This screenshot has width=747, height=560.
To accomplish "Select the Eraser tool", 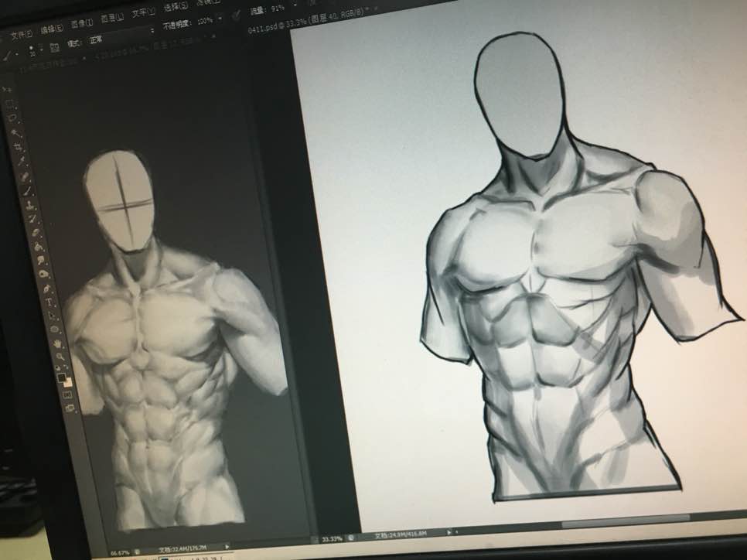I will tap(36, 233).
